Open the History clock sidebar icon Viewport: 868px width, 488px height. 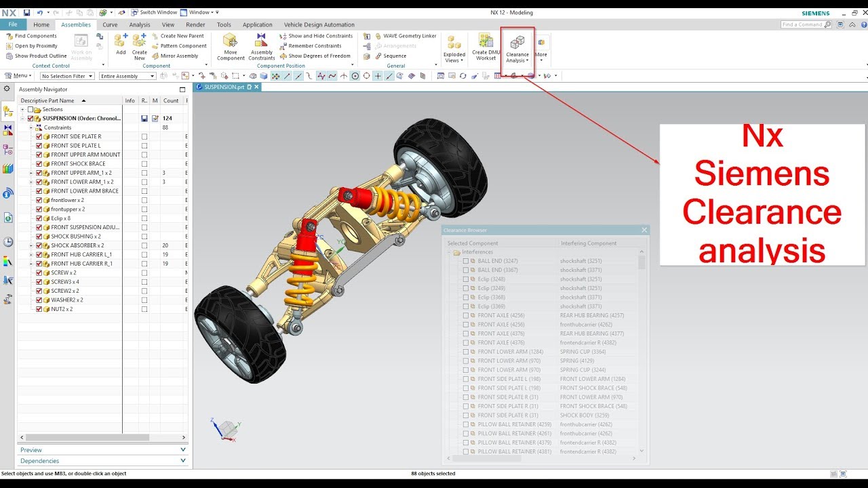pos(7,242)
